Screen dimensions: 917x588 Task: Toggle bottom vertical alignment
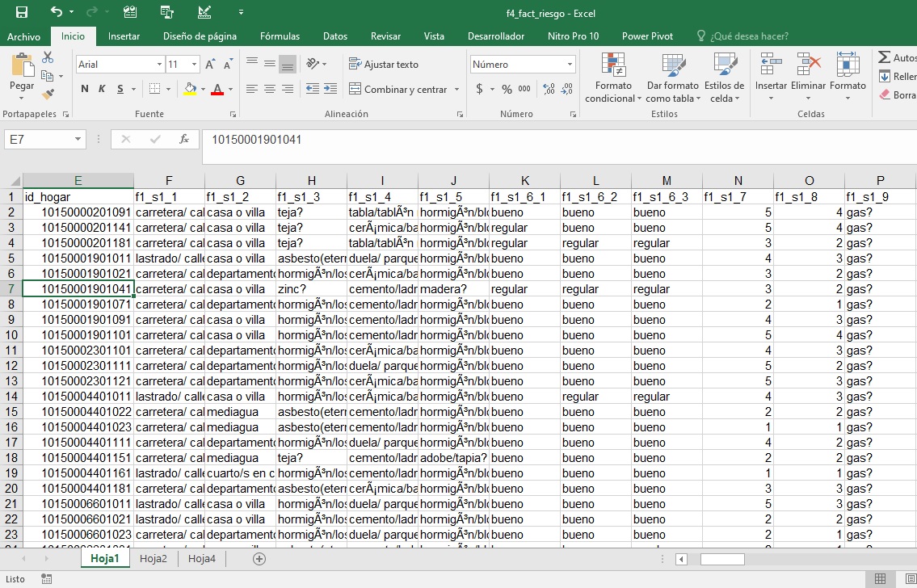[x=287, y=65]
